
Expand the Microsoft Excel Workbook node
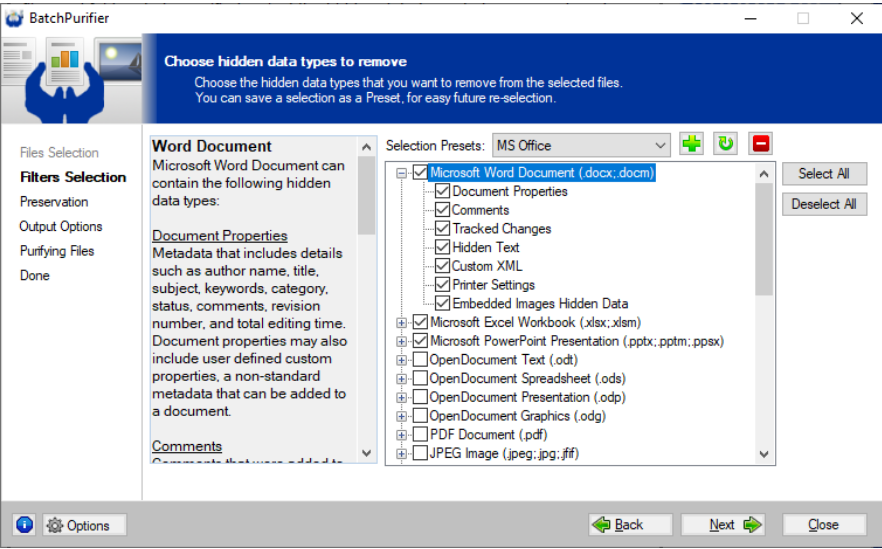[x=402, y=323]
